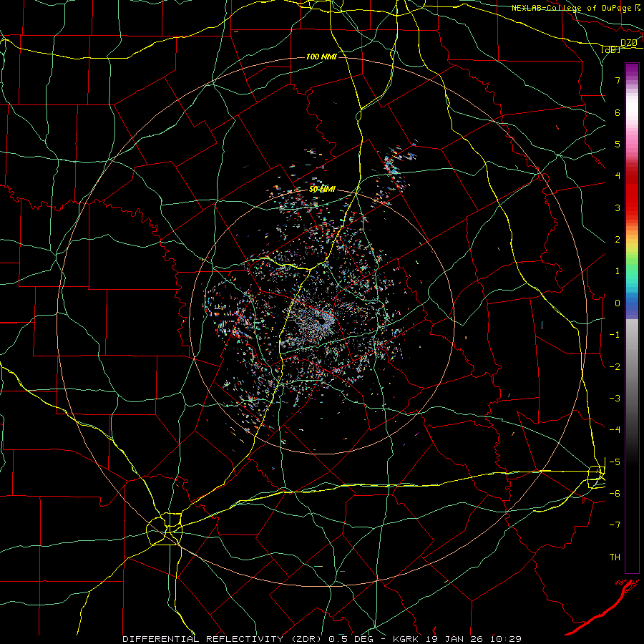The height and width of the screenshot is (644, 644).
Task: Click the Differential Reflectivity (ZDR) caption text
Action: click(223, 639)
